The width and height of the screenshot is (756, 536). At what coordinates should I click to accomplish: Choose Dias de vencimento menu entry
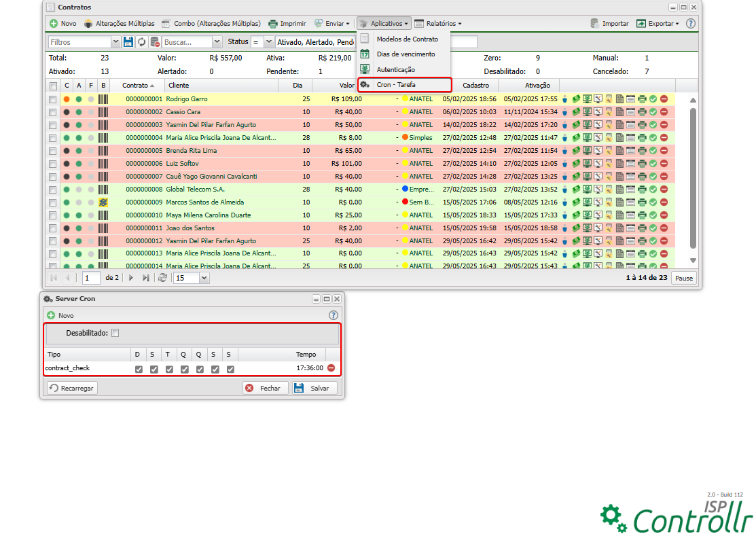click(406, 54)
